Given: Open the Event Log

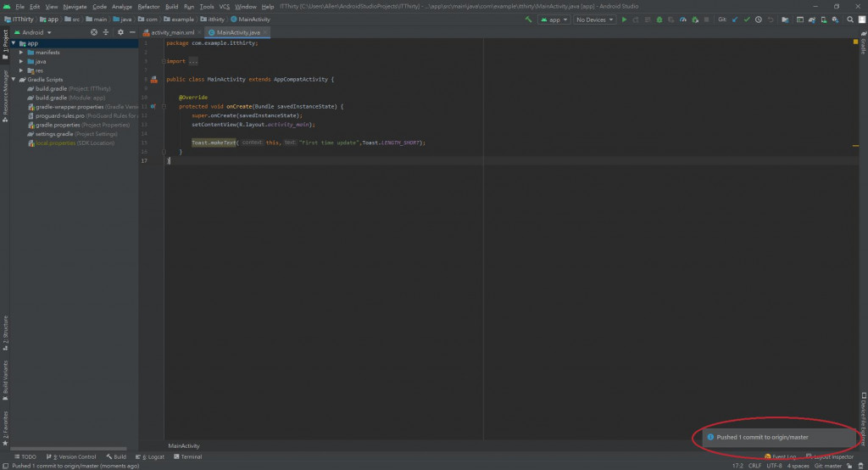Looking at the screenshot, I should coord(780,456).
